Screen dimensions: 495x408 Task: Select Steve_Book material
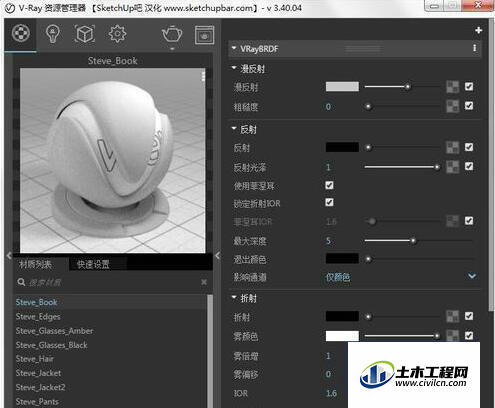[x=37, y=303]
